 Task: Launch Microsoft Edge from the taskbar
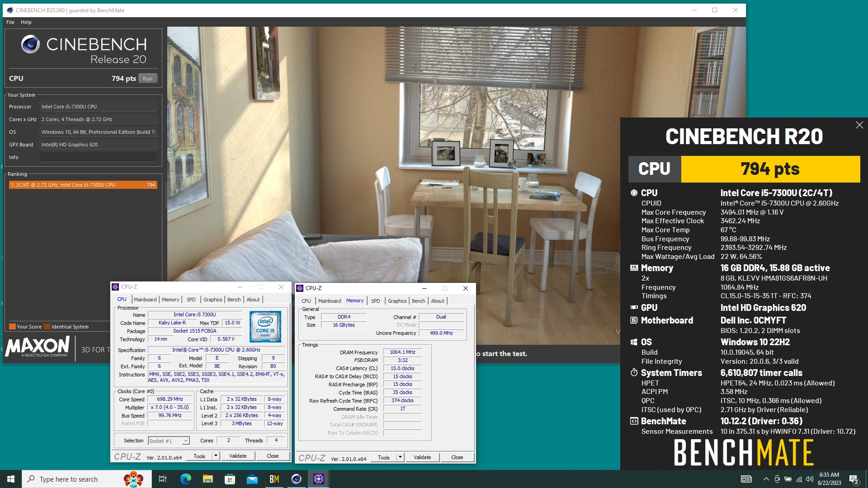[185, 479]
